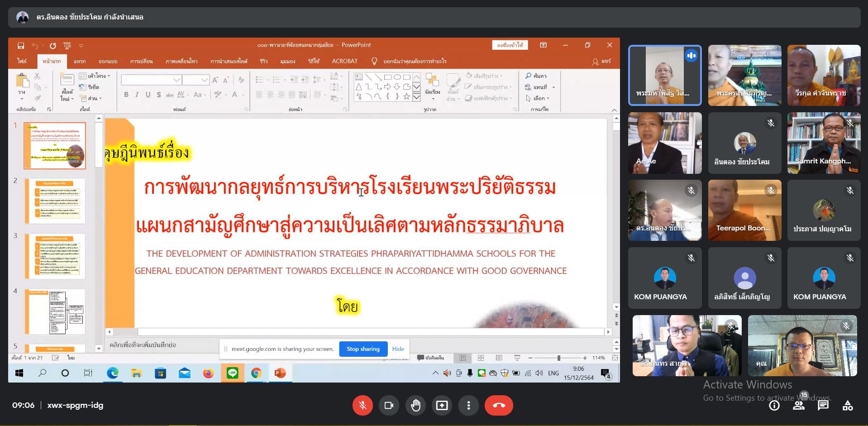
Task: Fit slide to current window icon
Action: click(x=615, y=358)
